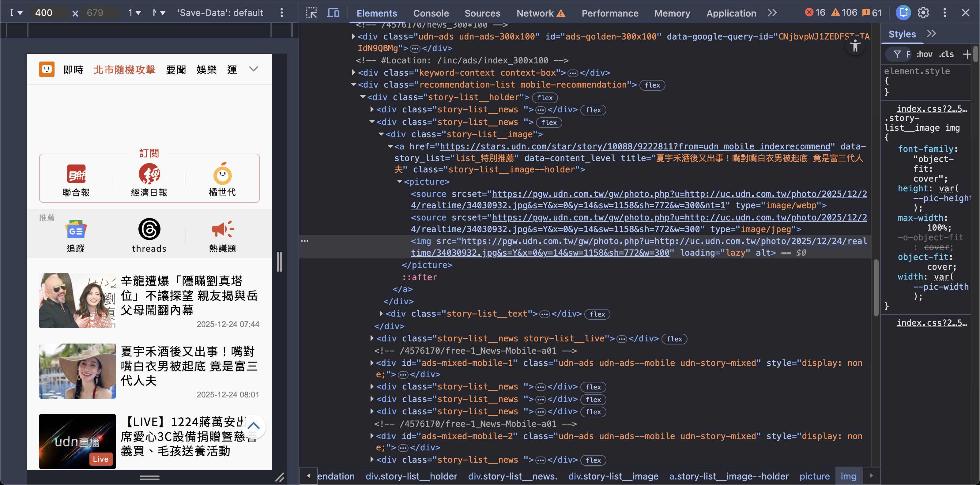Collapse the picture element node
Viewport: 980px width, 485px height.
pyautogui.click(x=400, y=182)
